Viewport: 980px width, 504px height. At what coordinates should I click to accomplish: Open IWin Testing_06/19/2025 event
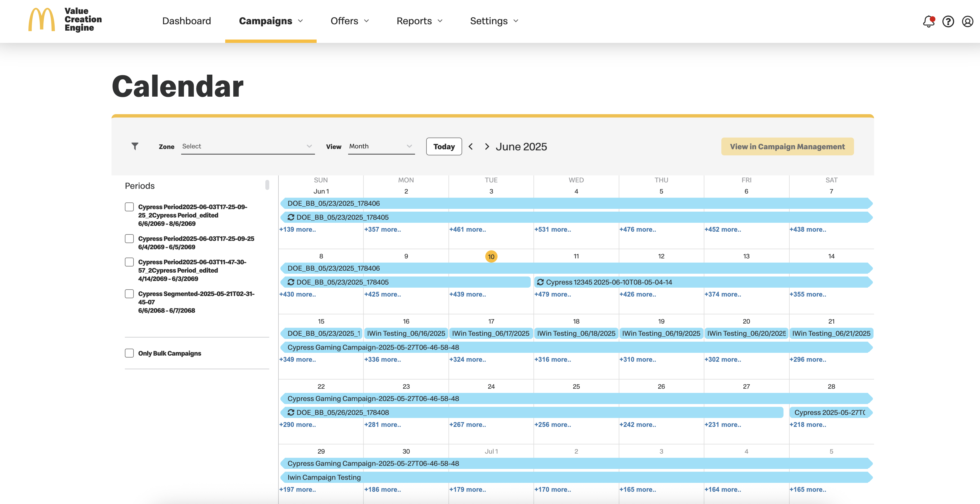pos(661,333)
